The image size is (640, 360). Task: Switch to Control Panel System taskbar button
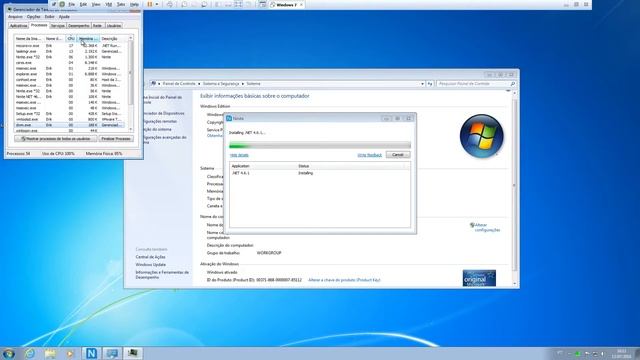(x=111, y=353)
